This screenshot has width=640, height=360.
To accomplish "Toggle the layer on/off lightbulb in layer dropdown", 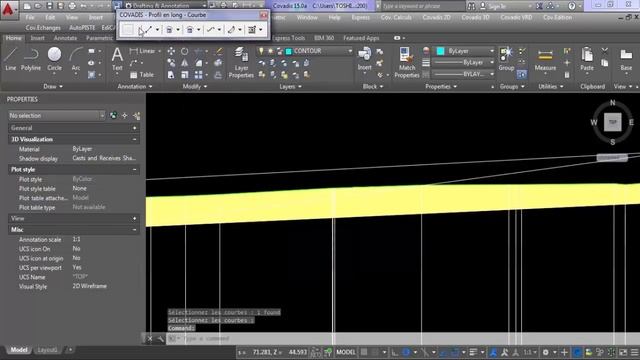I will click(261, 51).
